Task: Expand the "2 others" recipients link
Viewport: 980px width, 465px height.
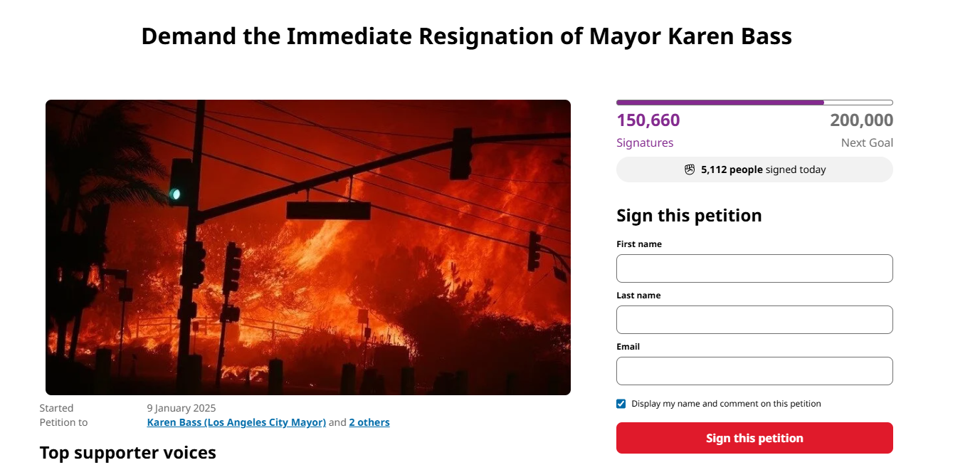Action: click(x=369, y=422)
